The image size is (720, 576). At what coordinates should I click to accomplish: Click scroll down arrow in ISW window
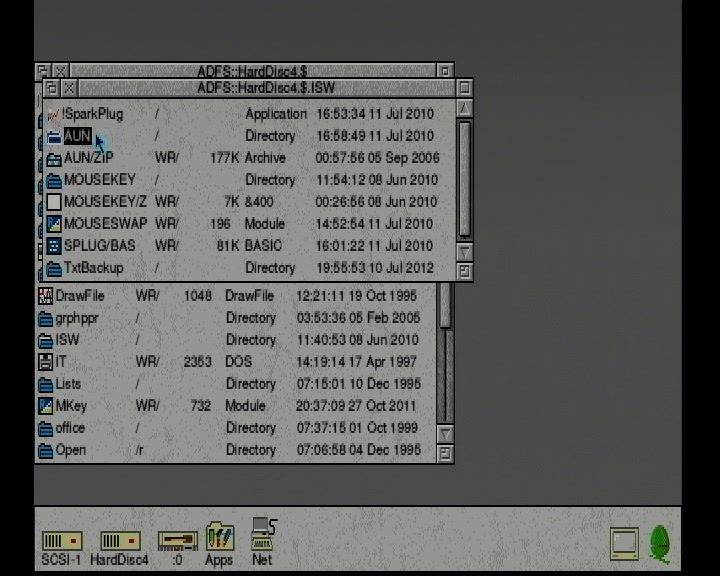tap(464, 251)
